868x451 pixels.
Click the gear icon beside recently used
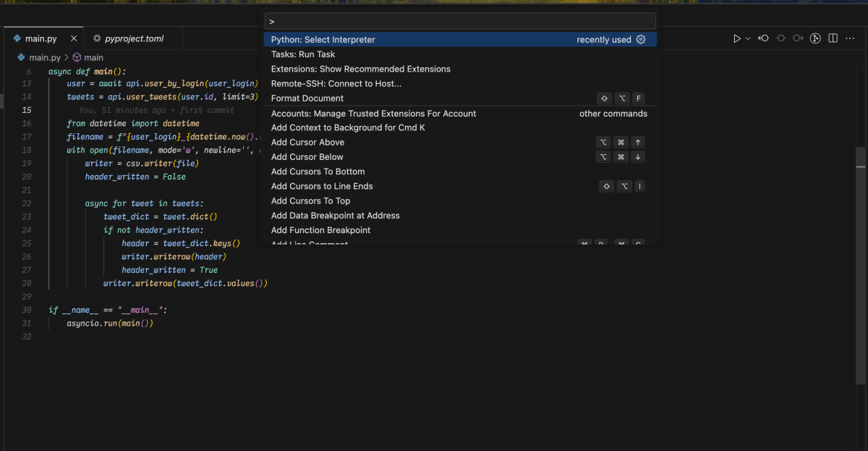pyautogui.click(x=641, y=39)
